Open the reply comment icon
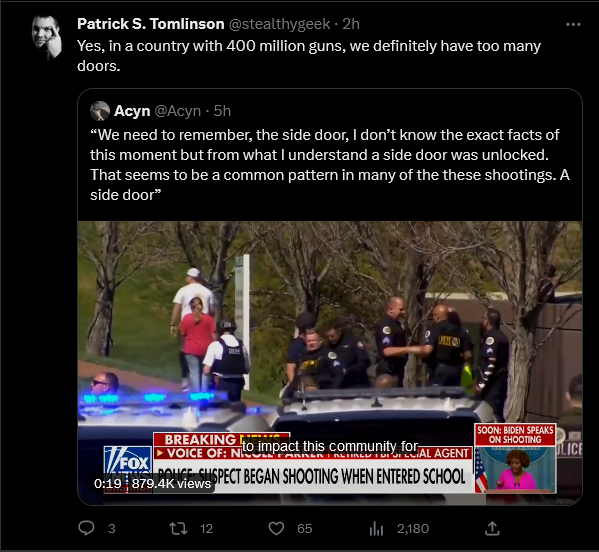This screenshot has height=552, width=599. 86,528
